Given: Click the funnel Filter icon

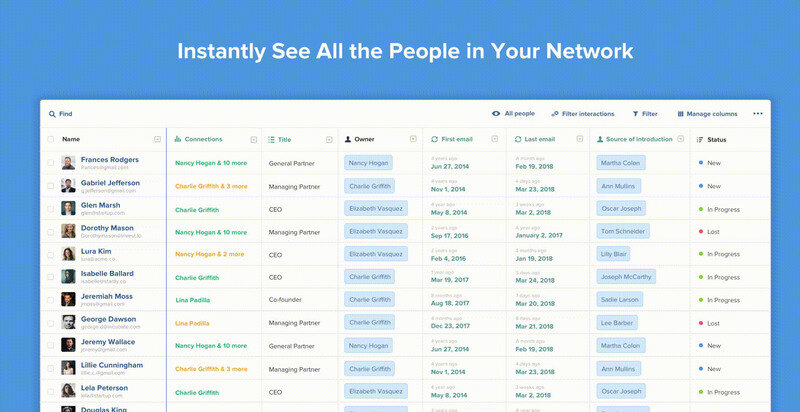Looking at the screenshot, I should (x=635, y=114).
